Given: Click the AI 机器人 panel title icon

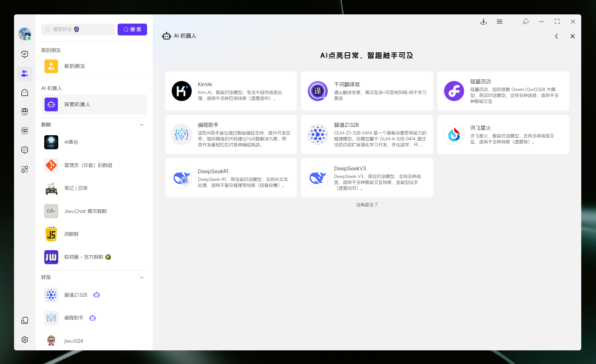Looking at the screenshot, I should point(167,36).
